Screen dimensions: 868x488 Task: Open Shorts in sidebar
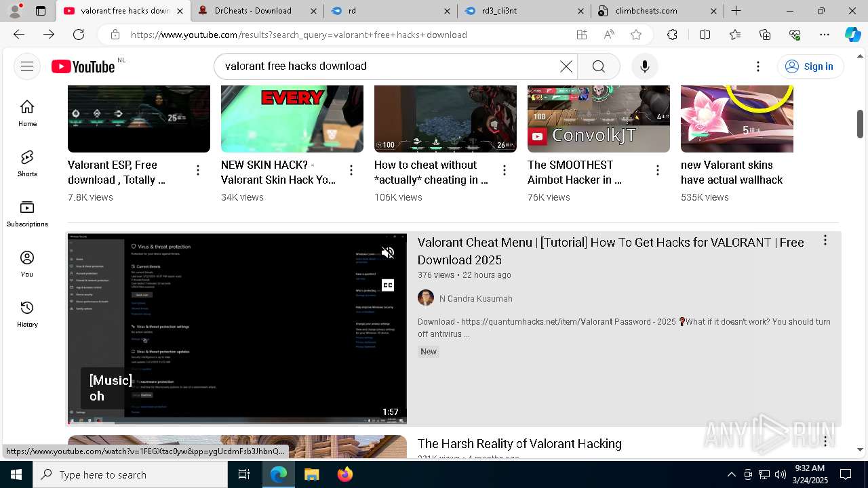coord(27,163)
